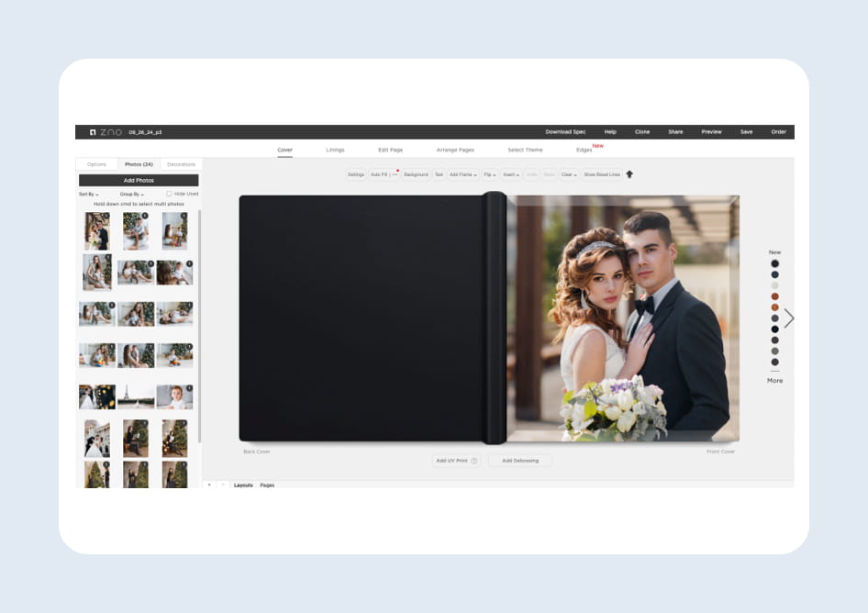Click the next page chevron arrow
Viewport: 868px width, 613px height.
pyautogui.click(x=788, y=318)
